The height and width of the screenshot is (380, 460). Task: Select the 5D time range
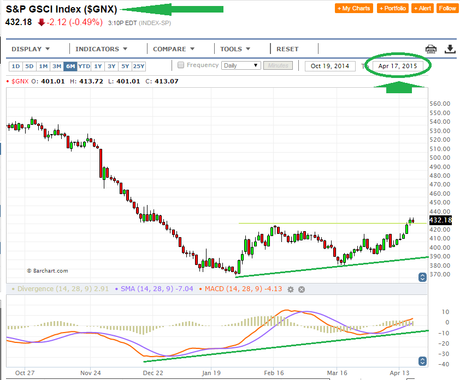[29, 66]
